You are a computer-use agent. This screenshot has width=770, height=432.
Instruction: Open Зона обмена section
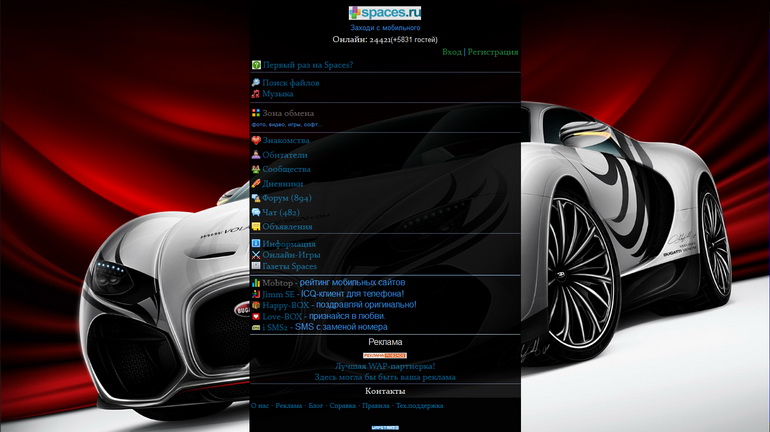(288, 113)
